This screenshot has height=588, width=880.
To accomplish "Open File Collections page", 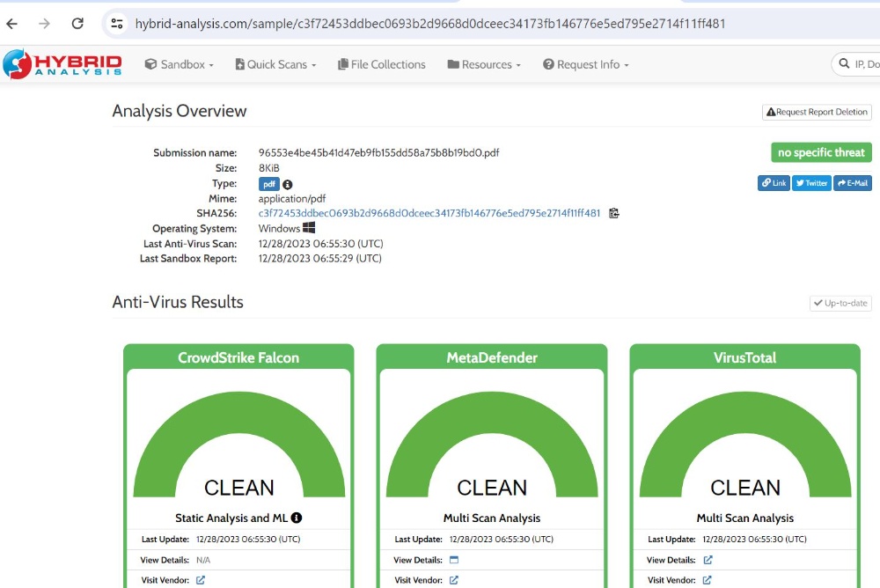I will (x=382, y=64).
